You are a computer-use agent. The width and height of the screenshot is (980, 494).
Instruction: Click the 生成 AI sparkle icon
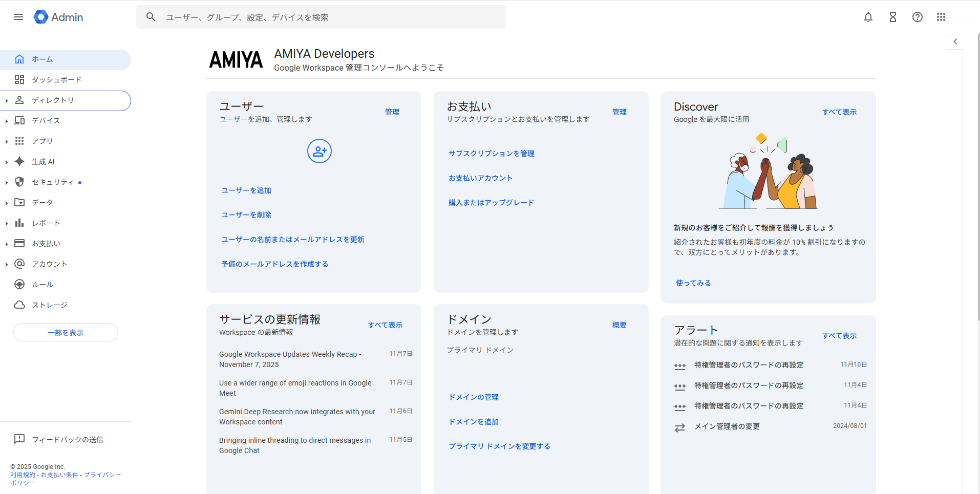pos(19,161)
